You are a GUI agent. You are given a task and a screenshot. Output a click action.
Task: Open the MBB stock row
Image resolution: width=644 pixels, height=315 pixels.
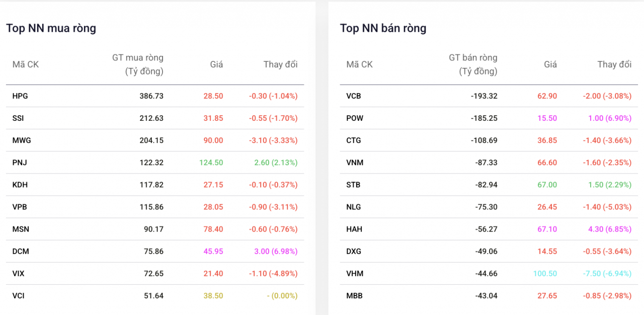pyautogui.click(x=354, y=295)
